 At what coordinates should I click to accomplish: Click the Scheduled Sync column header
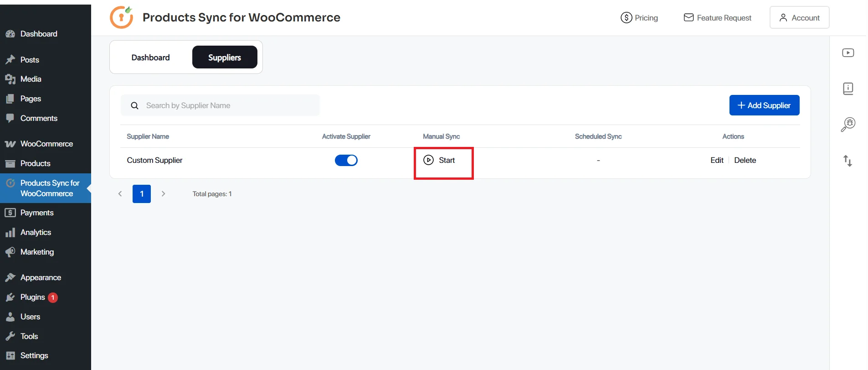[598, 136]
